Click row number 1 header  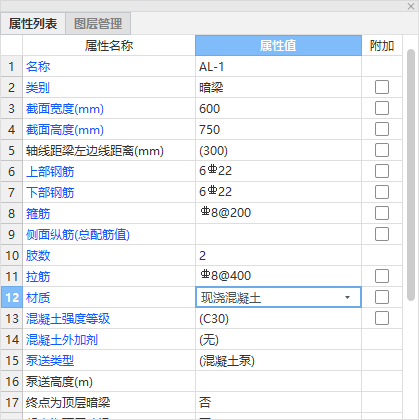pos(12,67)
